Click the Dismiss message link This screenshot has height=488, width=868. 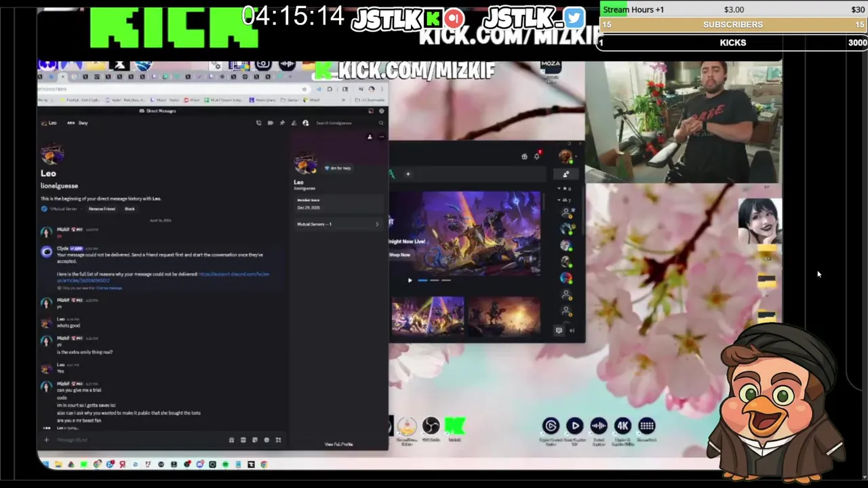pos(109,288)
